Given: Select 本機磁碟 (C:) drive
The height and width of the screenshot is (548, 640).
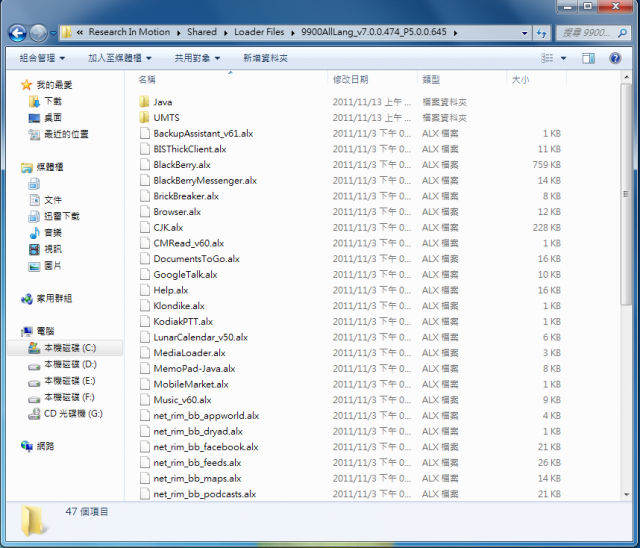Looking at the screenshot, I should (x=65, y=348).
